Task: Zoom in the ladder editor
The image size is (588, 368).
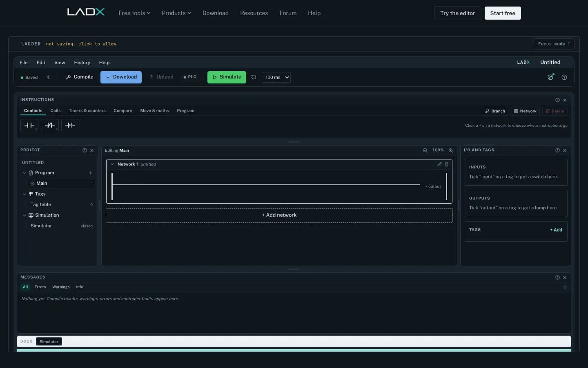Action: click(x=451, y=150)
